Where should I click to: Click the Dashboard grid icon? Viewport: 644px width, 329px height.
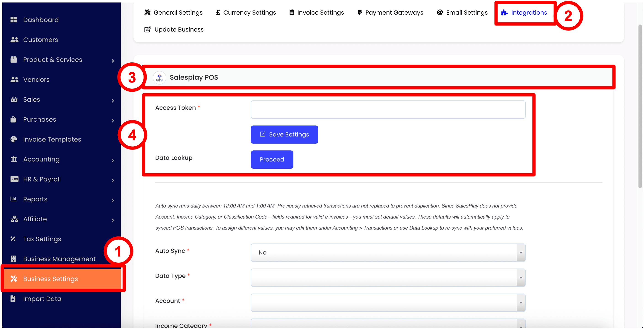click(x=14, y=20)
